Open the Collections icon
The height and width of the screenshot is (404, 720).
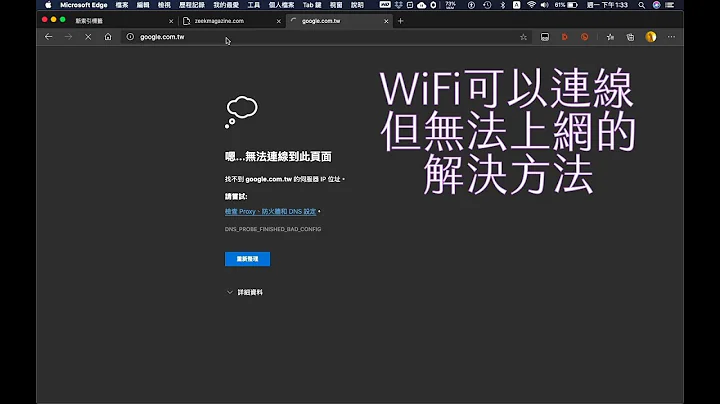point(630,37)
